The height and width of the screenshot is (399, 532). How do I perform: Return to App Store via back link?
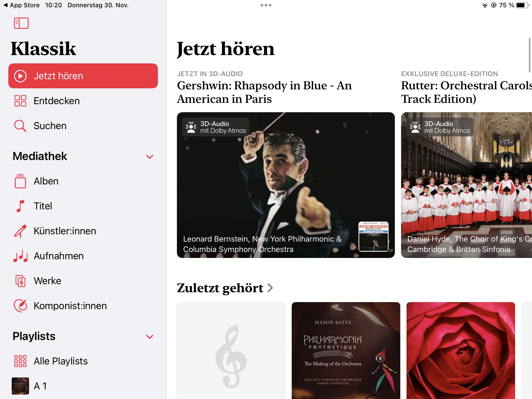click(22, 5)
